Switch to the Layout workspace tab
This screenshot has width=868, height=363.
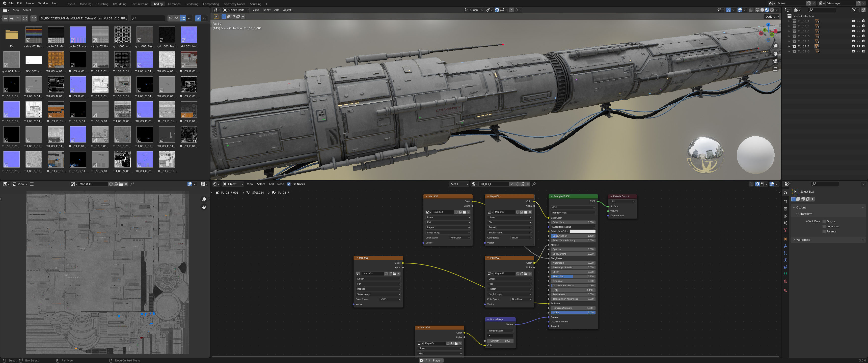click(x=71, y=4)
